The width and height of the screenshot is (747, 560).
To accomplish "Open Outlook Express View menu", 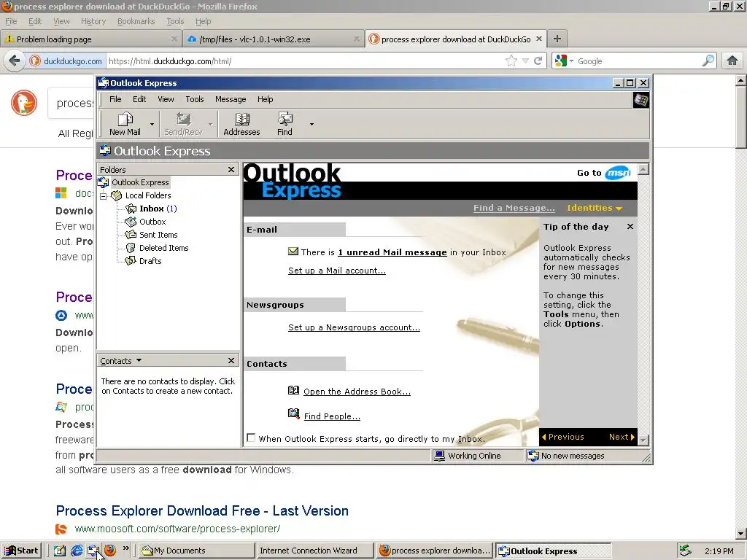I will pos(166,99).
